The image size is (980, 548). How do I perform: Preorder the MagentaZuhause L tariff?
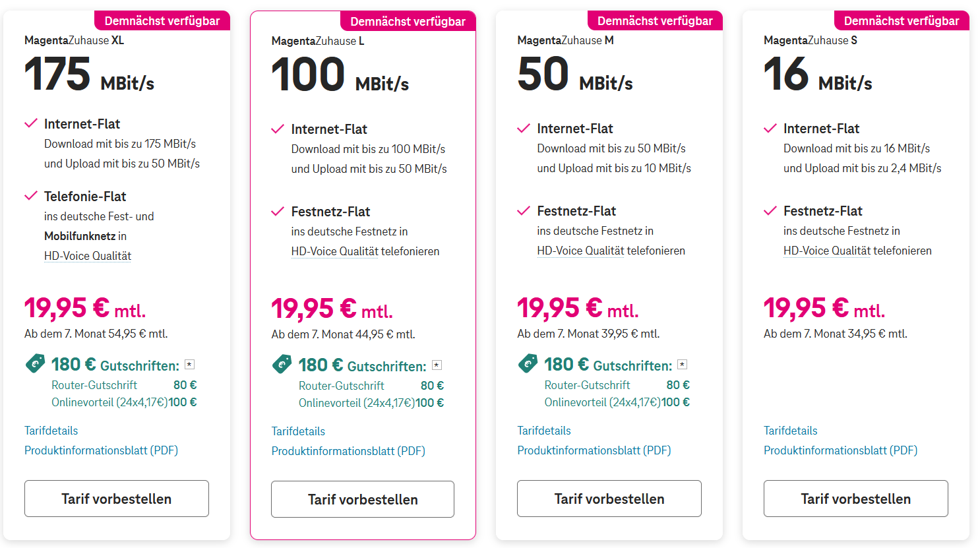[363, 499]
